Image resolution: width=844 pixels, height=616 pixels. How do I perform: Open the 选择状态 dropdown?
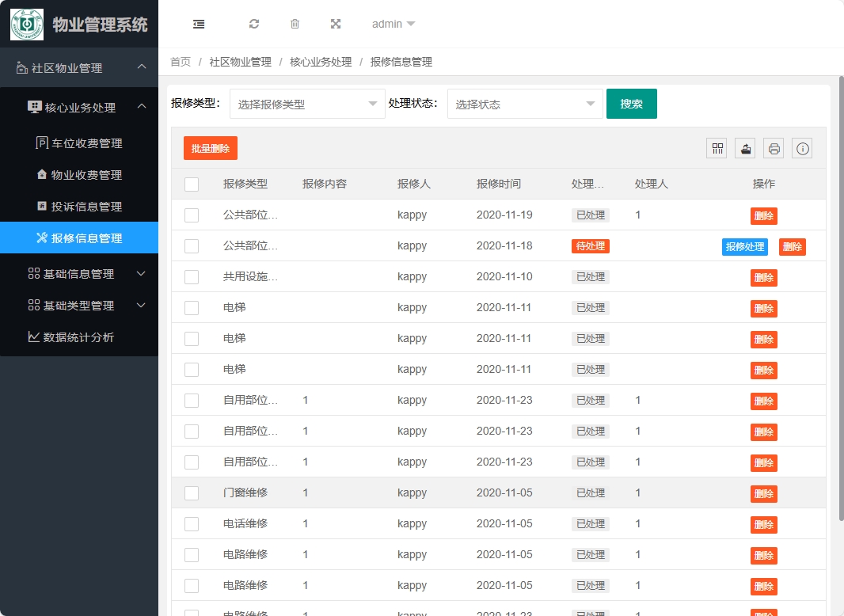coord(525,104)
